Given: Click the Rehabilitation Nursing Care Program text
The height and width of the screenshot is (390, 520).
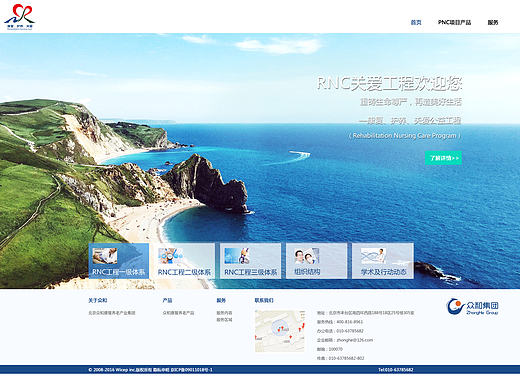Looking at the screenshot, I should 405,136.
